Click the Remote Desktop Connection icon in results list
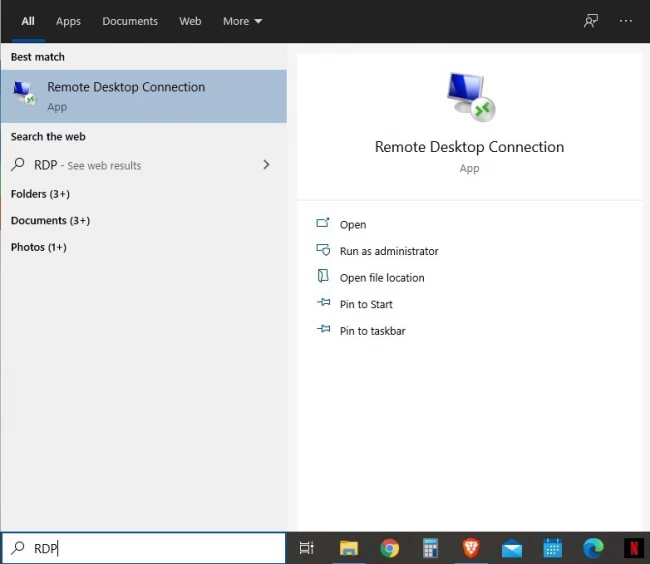This screenshot has height=564, width=650. click(x=24, y=93)
